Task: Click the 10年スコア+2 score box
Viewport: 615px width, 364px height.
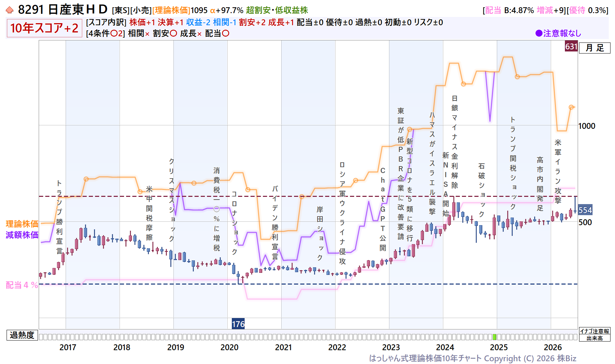Action: (x=44, y=28)
